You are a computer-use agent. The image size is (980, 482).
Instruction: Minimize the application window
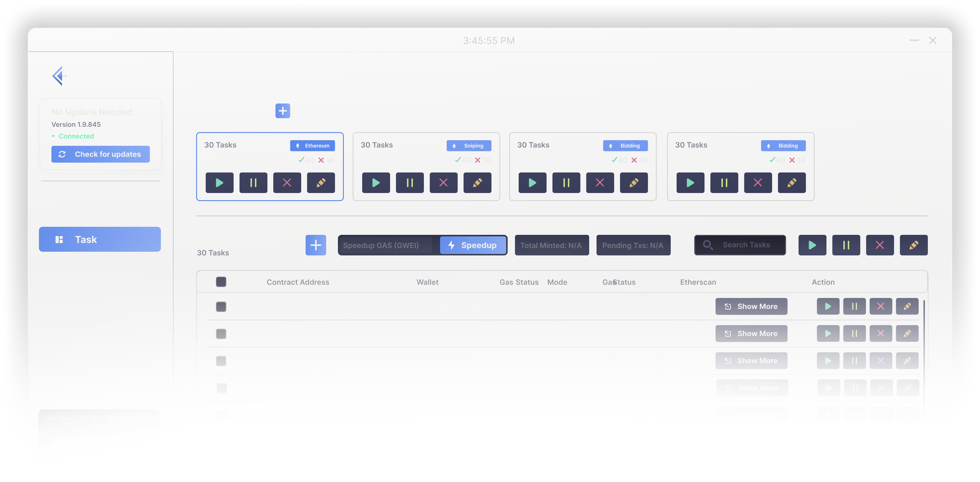914,40
